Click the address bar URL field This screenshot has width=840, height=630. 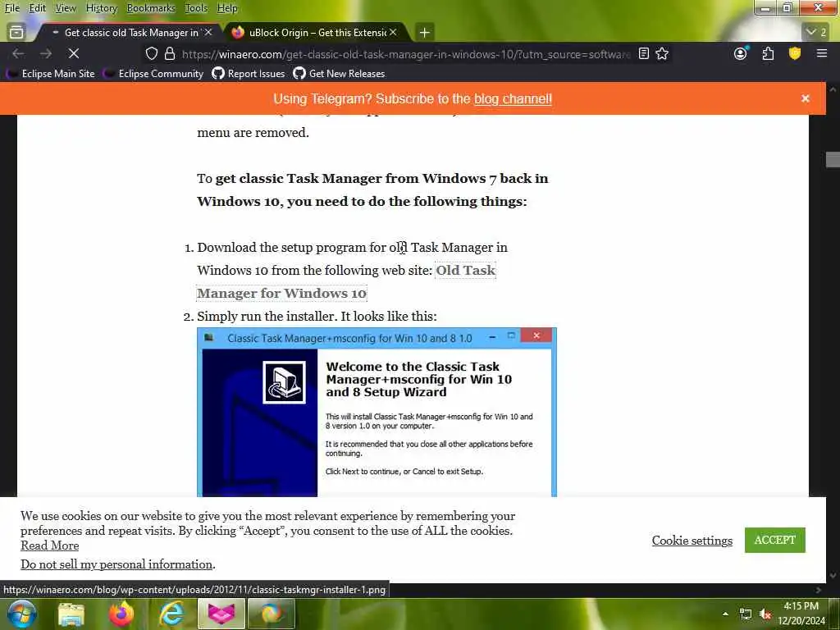click(x=405, y=54)
